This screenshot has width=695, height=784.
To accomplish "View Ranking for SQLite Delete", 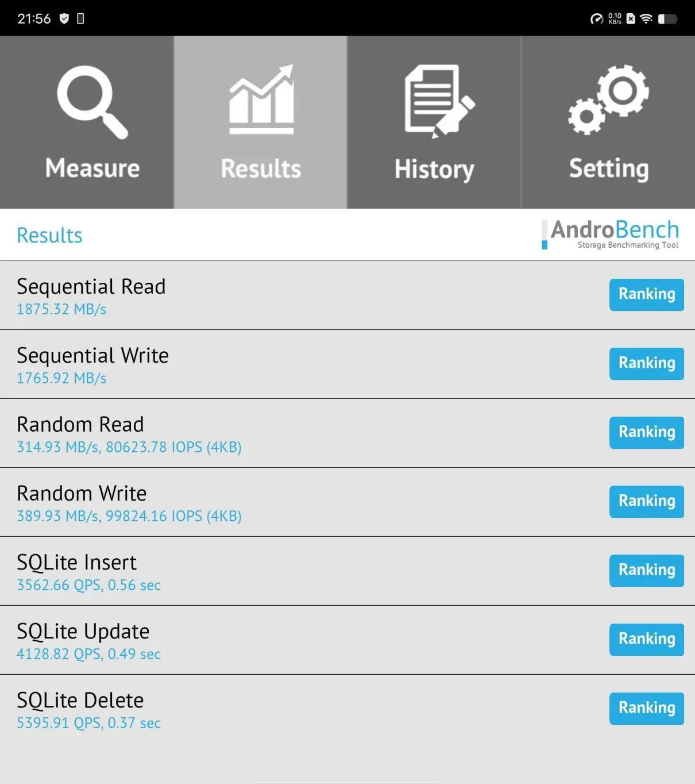I will click(646, 708).
